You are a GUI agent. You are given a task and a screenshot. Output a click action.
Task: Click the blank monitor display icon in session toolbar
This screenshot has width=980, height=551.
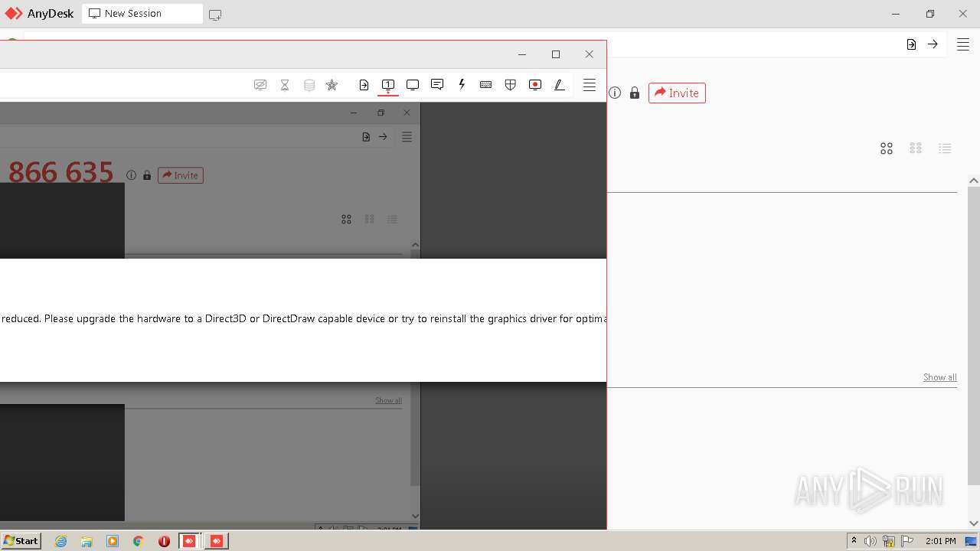(x=413, y=85)
